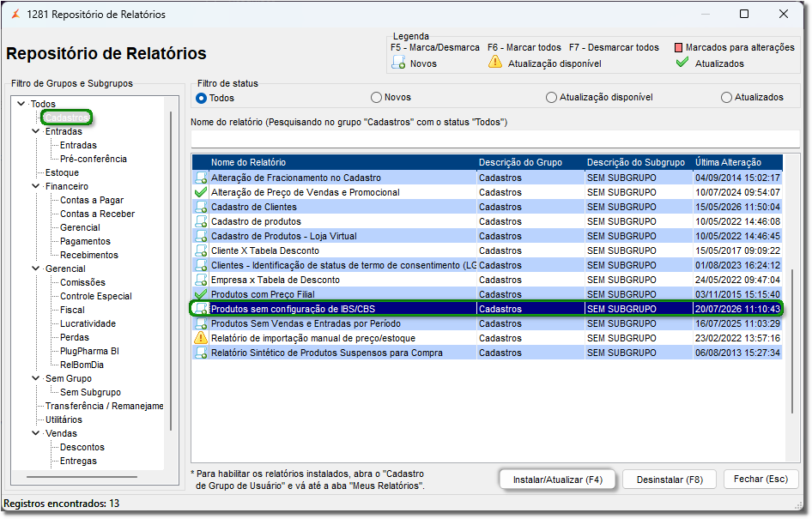Screen dimensions: 812x519
Task: Click the Fechar (Esc) button
Action: tap(760, 480)
